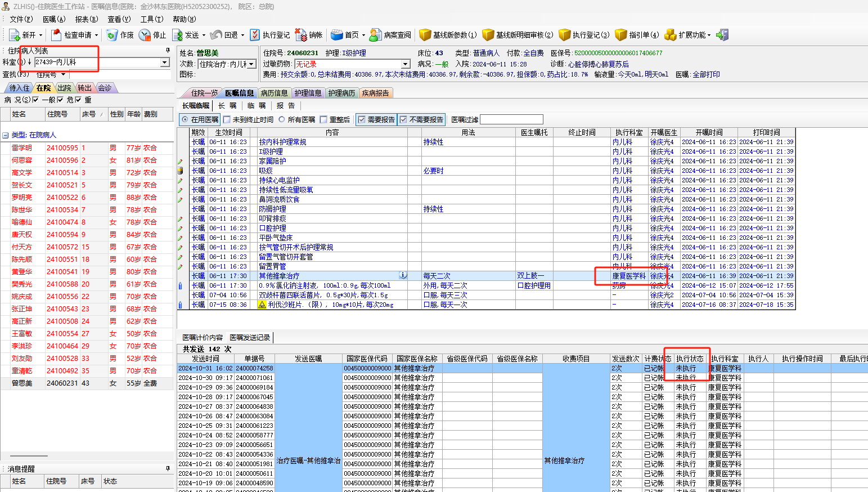Click the 回退 rollback arrow icon
Image resolution: width=868 pixels, height=492 pixels.
[x=216, y=35]
